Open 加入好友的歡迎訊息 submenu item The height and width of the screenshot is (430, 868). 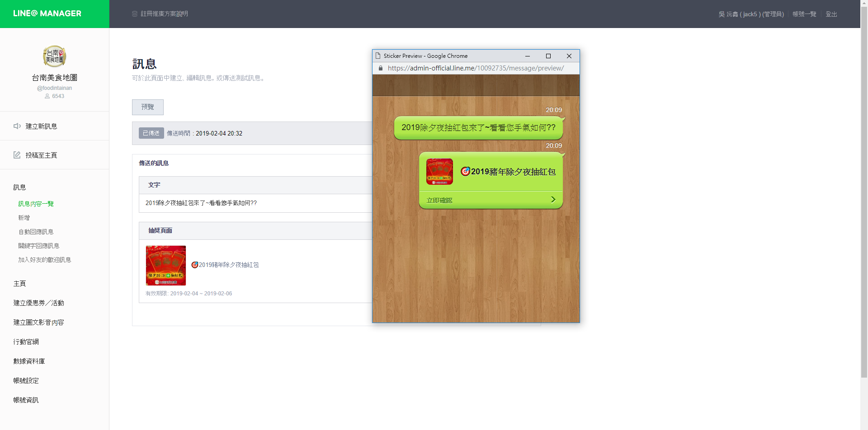click(x=45, y=260)
